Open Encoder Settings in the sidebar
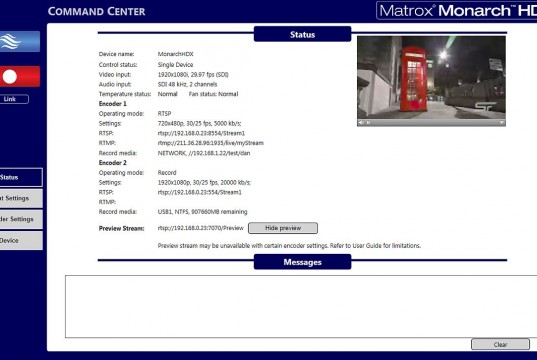 click(x=21, y=219)
